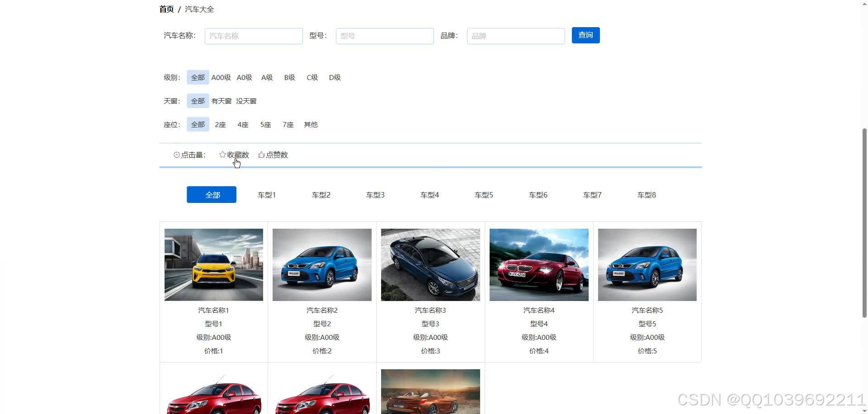
Task: Go to 首页 breadcrumb link
Action: (x=166, y=9)
